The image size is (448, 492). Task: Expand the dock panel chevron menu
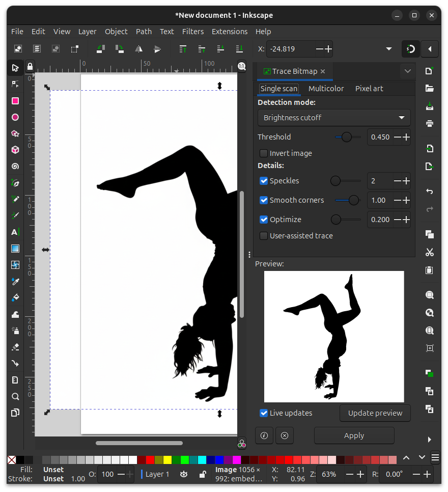click(x=407, y=71)
